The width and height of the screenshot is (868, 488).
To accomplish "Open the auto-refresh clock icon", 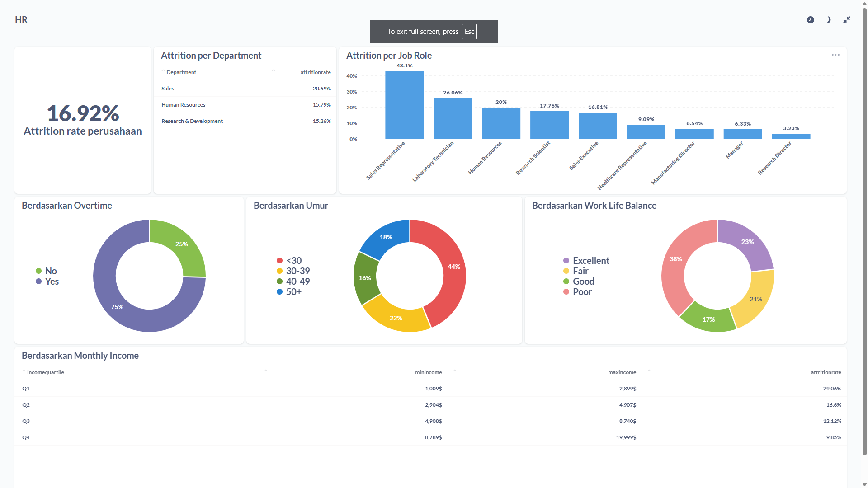I will (x=811, y=20).
